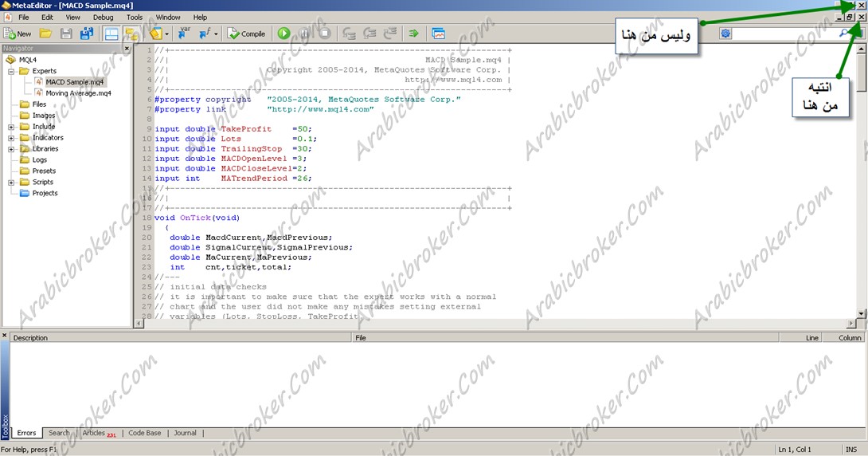
Task: Open trading terminal chart toolbar icon
Action: [x=439, y=33]
